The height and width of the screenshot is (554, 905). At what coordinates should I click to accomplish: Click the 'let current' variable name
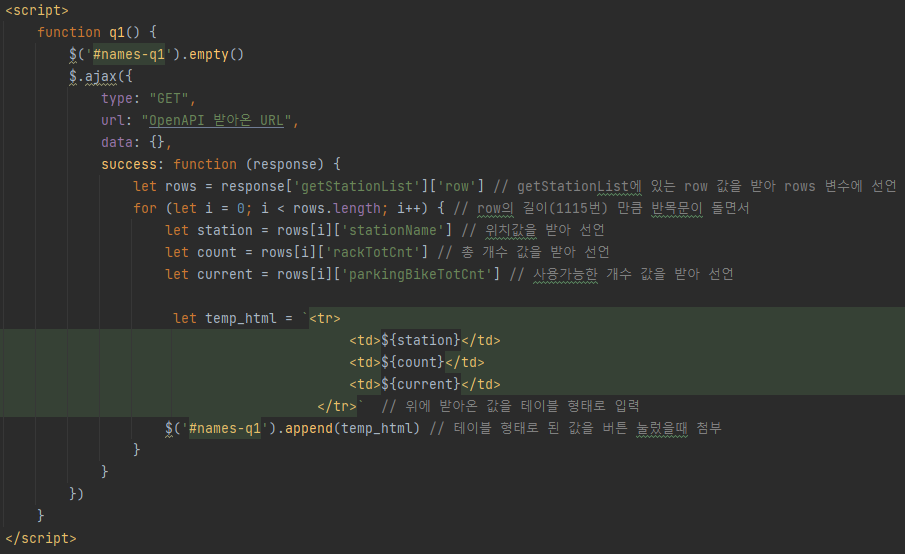[225, 274]
